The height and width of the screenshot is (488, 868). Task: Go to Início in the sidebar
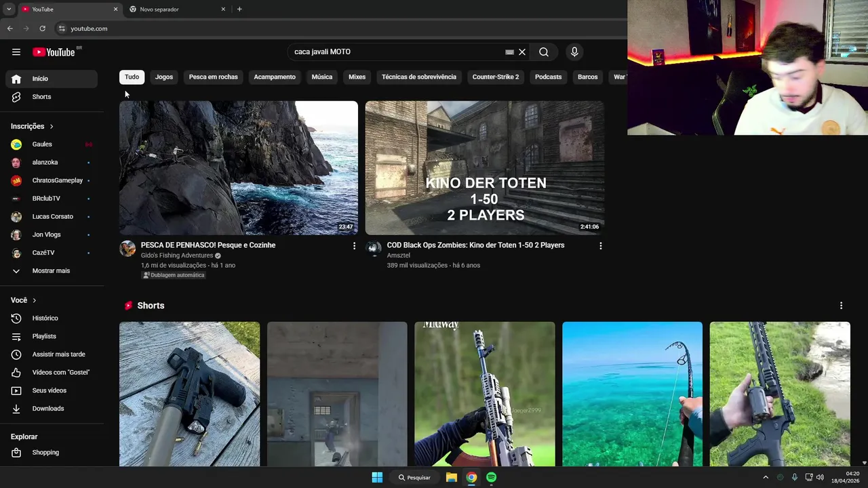52,79
